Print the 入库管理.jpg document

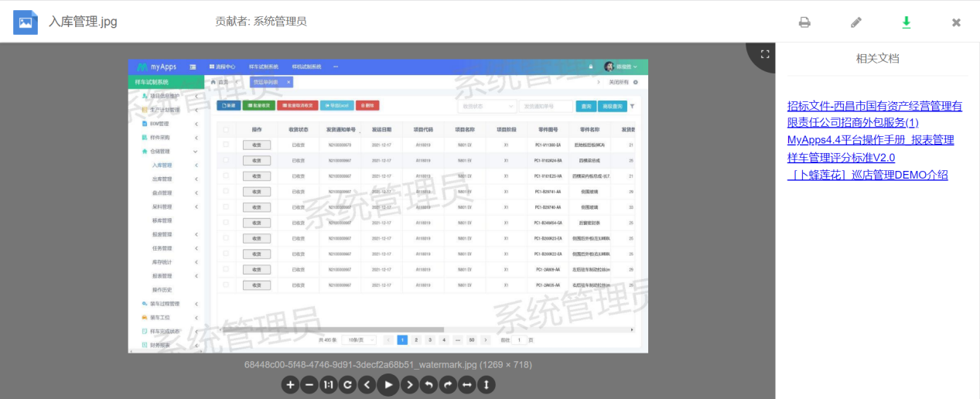pyautogui.click(x=804, y=22)
